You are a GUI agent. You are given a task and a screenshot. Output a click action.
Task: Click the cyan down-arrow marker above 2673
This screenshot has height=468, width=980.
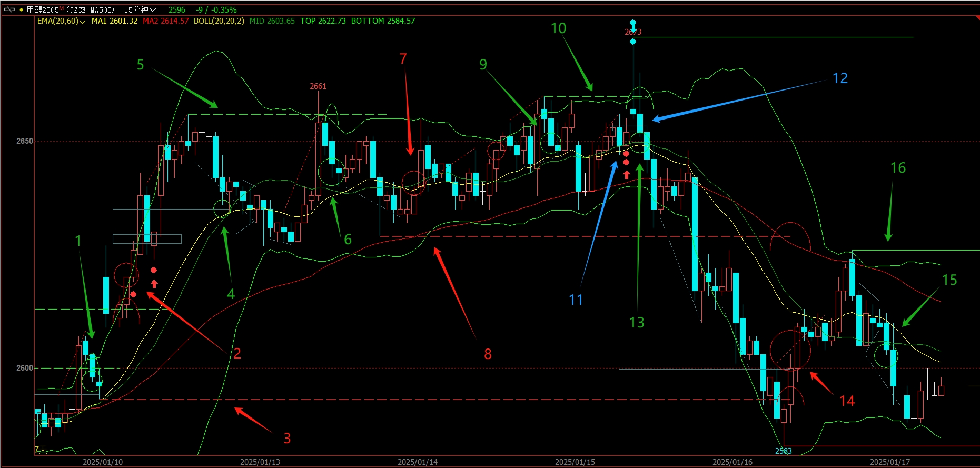click(633, 24)
